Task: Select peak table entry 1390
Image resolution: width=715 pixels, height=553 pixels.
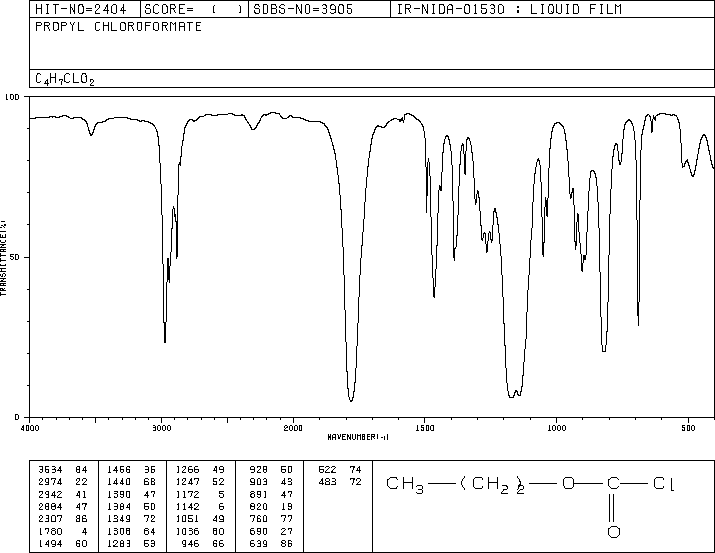Action: [131, 494]
